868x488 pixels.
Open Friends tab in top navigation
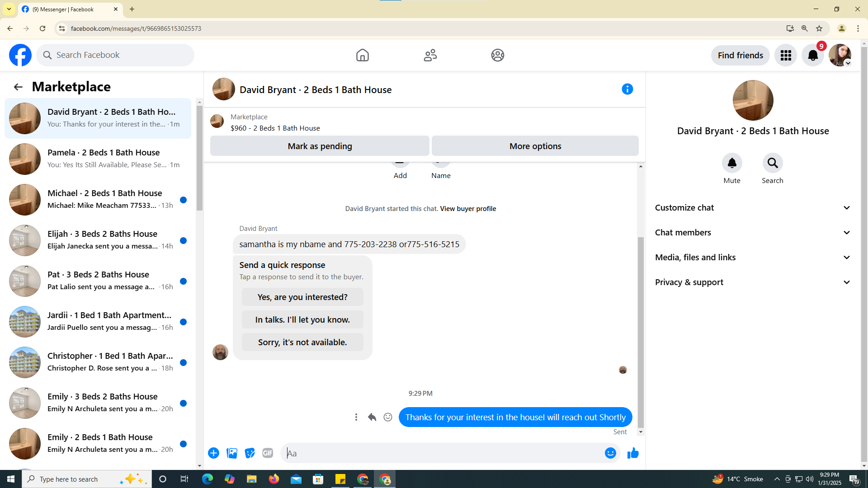(430, 55)
